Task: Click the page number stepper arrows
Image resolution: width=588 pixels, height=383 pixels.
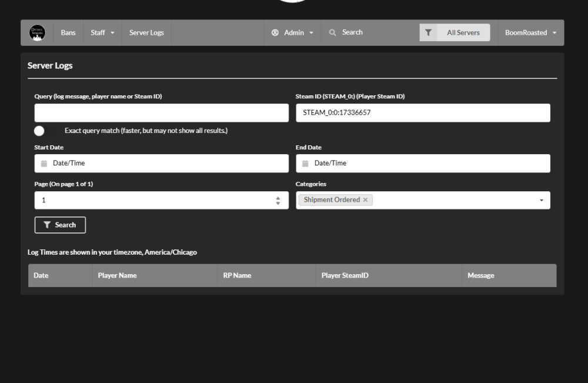Action: [278, 201]
